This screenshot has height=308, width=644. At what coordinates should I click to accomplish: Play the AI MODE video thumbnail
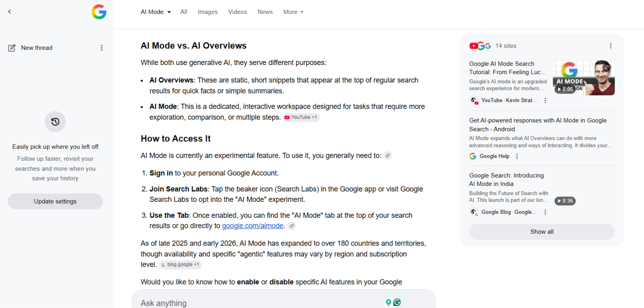pos(584,77)
